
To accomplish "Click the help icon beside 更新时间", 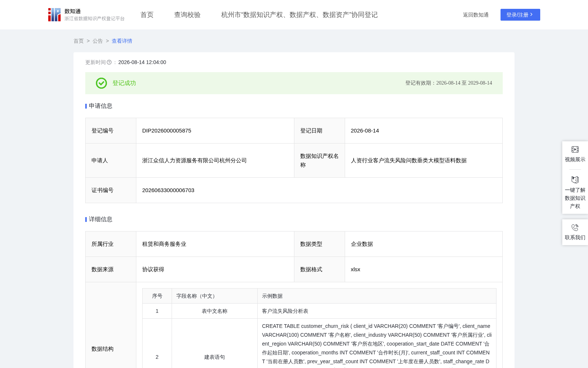I will click(109, 62).
